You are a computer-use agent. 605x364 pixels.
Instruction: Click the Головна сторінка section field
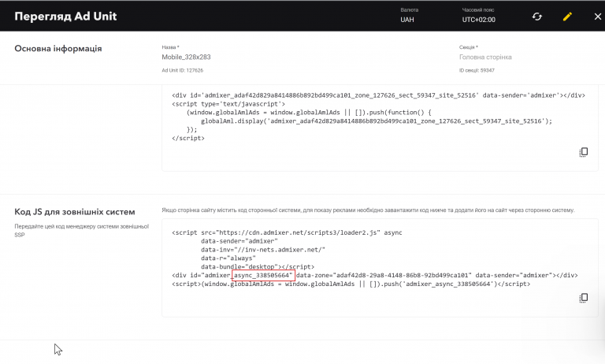point(485,58)
